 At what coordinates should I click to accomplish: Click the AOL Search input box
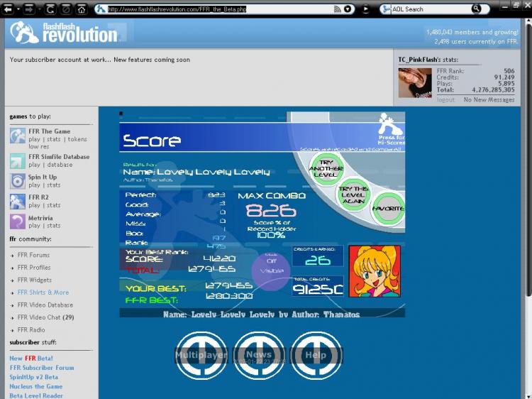(431, 9)
